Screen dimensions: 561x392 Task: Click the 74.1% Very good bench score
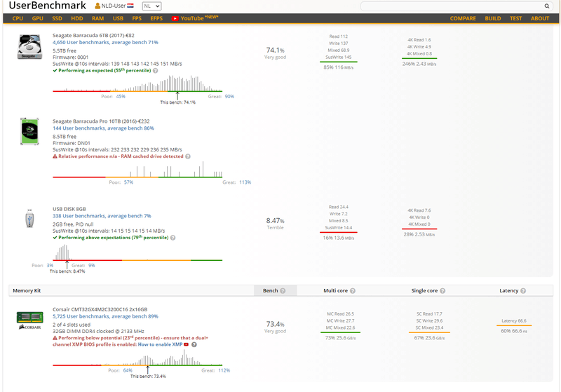coord(275,53)
